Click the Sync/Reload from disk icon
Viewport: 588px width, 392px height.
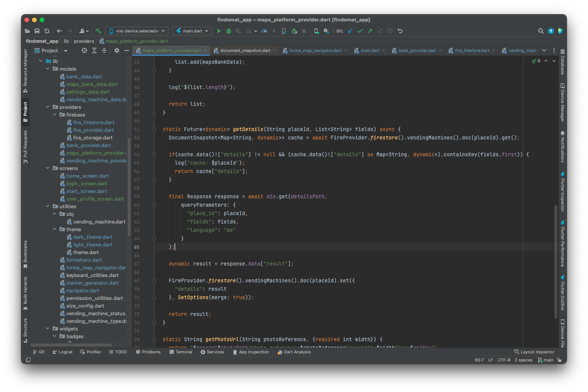pos(47,31)
